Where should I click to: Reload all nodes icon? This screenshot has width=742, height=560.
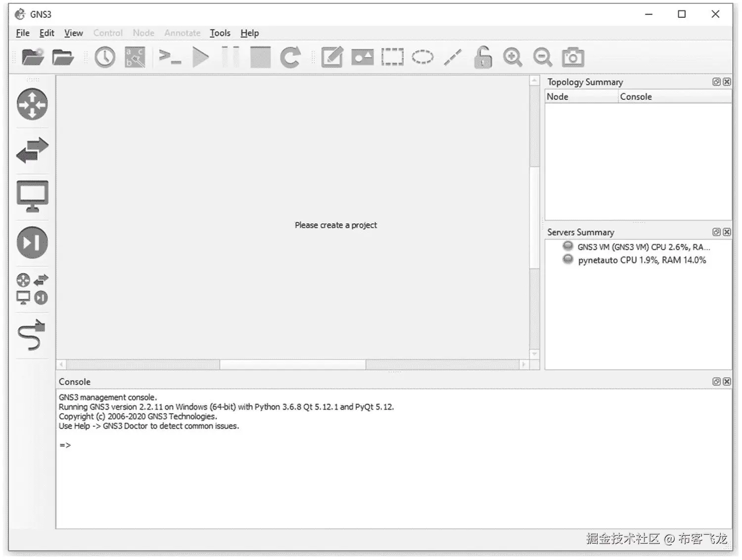[290, 57]
